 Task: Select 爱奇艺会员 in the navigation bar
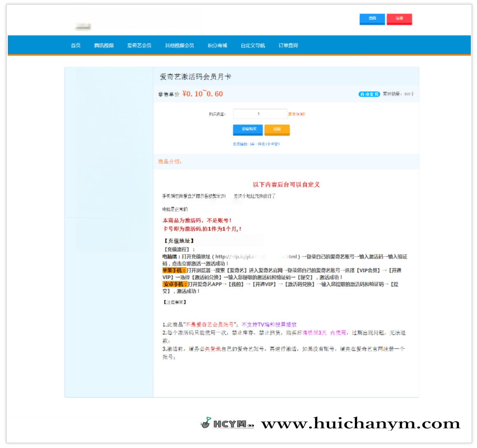[x=139, y=46]
